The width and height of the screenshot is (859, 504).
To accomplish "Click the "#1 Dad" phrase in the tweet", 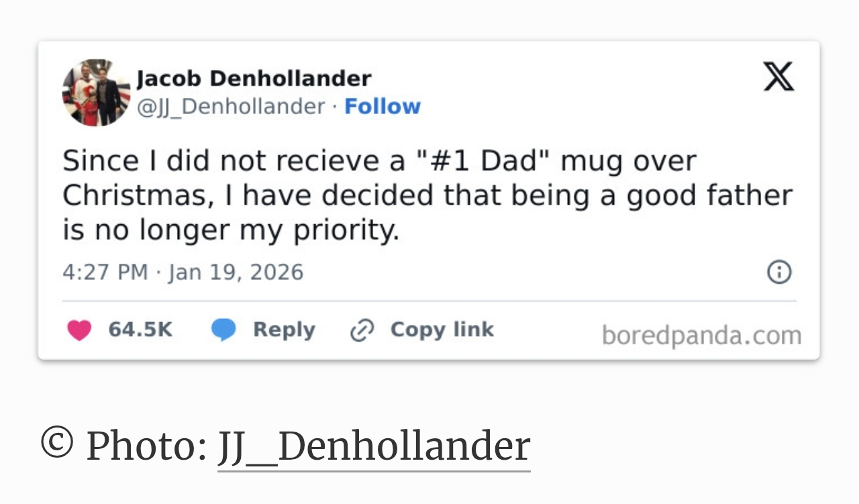I will (479, 161).
